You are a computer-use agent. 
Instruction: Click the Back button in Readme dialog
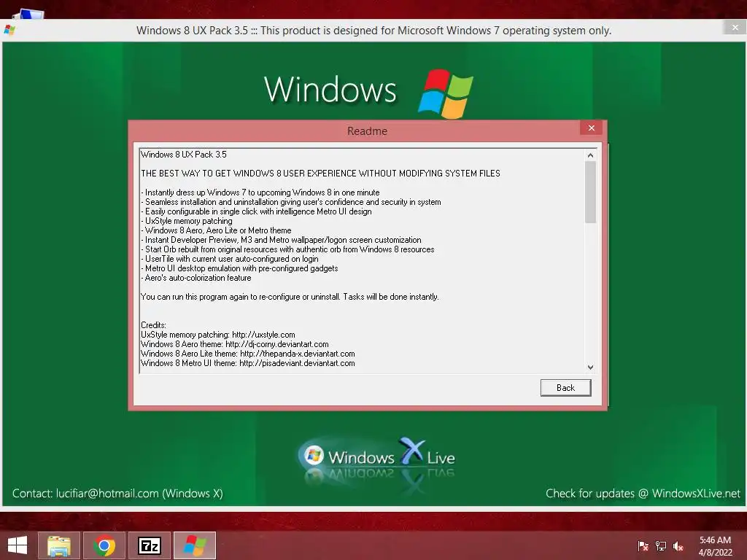tap(565, 388)
